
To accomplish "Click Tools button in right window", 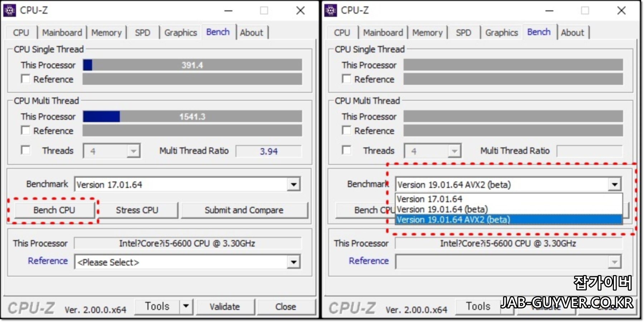I will click(x=478, y=306).
